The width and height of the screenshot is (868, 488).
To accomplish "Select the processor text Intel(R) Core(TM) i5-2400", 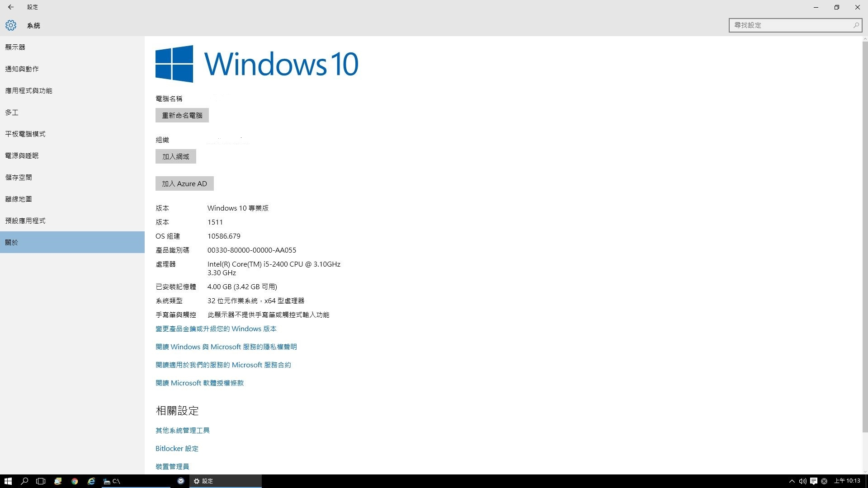I will tap(248, 264).
